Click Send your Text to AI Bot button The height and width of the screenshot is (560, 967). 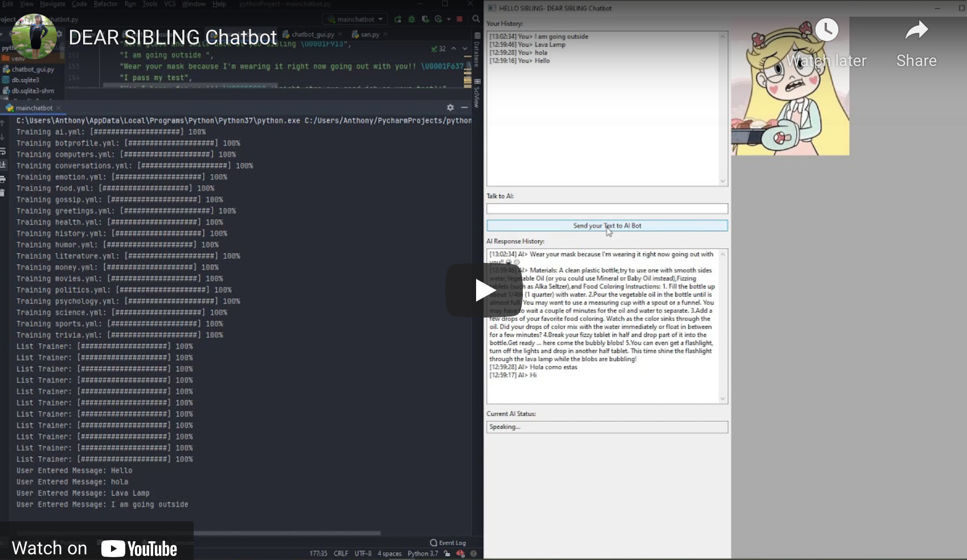(x=607, y=226)
